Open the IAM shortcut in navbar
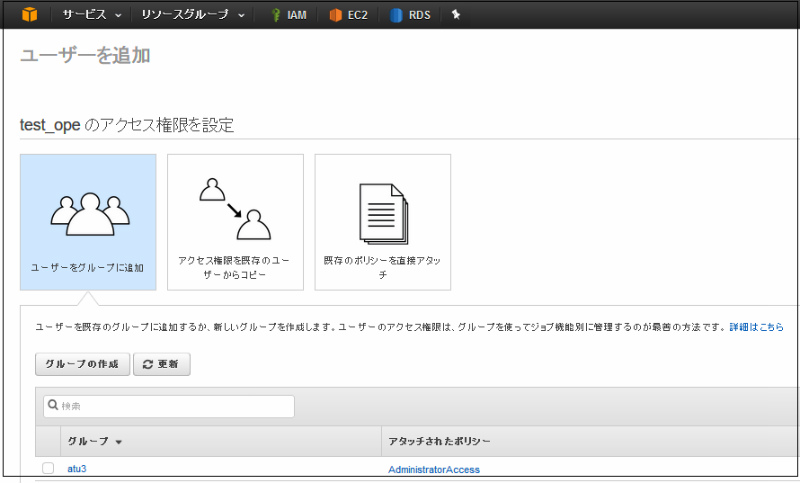The image size is (800, 483). point(288,15)
